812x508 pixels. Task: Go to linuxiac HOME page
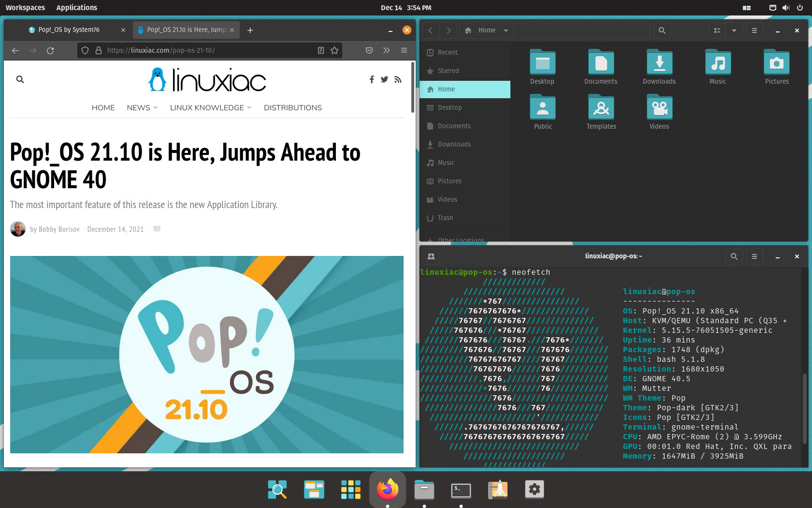coord(103,108)
